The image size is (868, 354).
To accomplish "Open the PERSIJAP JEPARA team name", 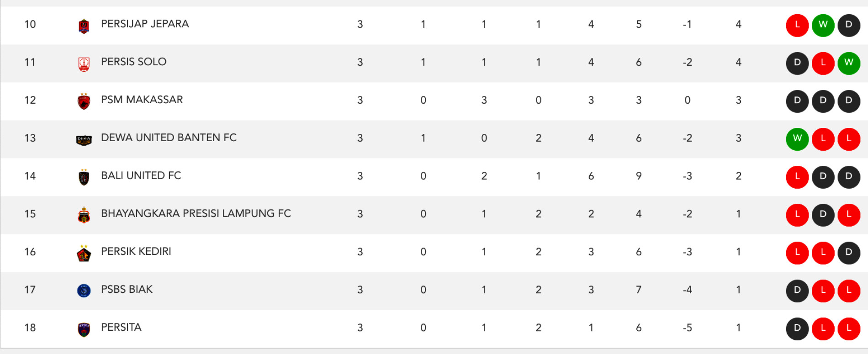I will click(145, 24).
